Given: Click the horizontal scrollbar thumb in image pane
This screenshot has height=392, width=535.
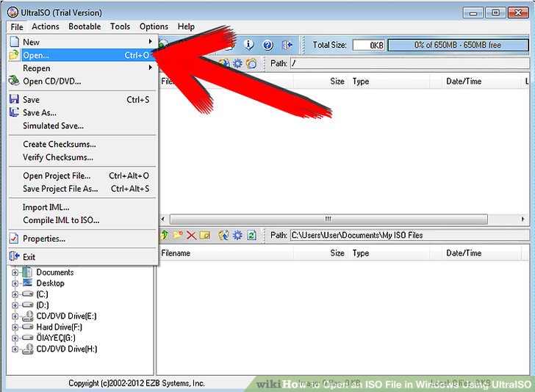Looking at the screenshot, I should click(328, 219).
